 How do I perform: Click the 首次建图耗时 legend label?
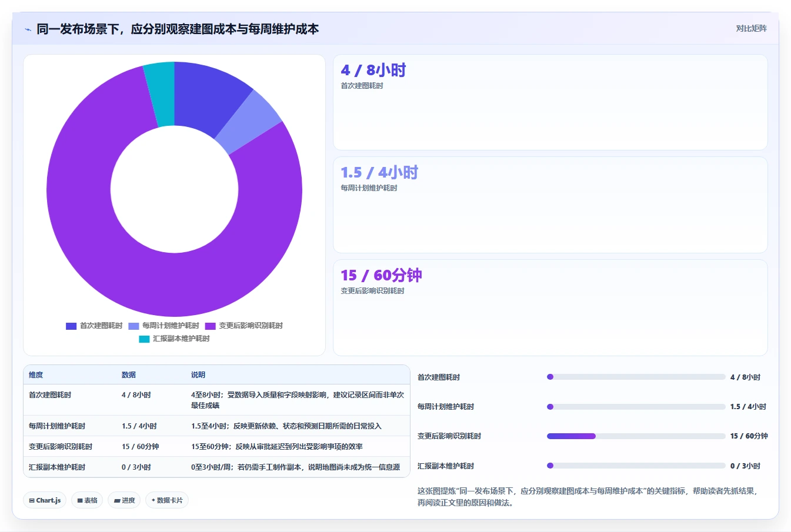pyautogui.click(x=101, y=326)
